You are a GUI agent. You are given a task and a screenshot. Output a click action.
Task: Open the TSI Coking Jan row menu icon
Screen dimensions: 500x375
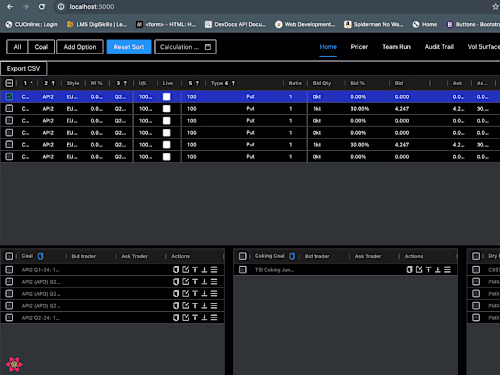coord(447,270)
